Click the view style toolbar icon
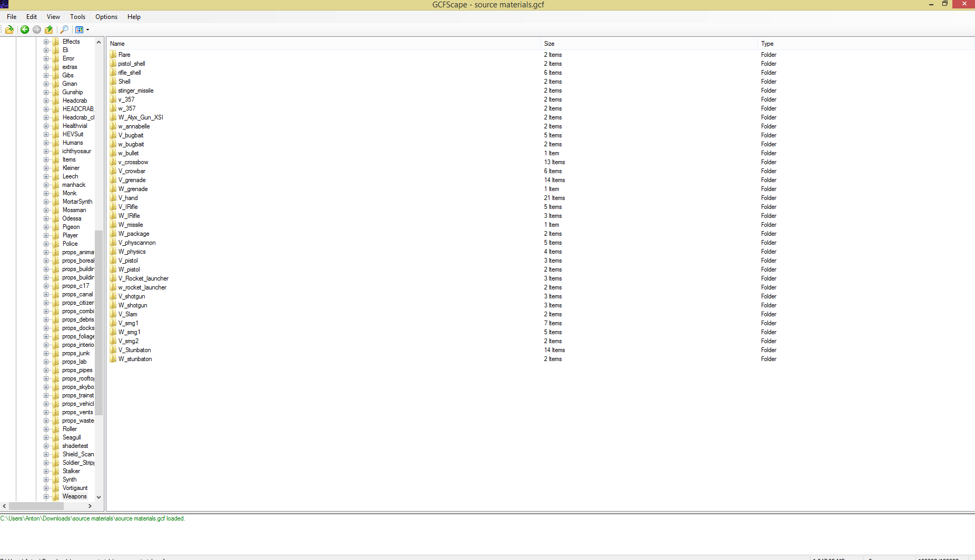975x560 pixels. pos(79,29)
